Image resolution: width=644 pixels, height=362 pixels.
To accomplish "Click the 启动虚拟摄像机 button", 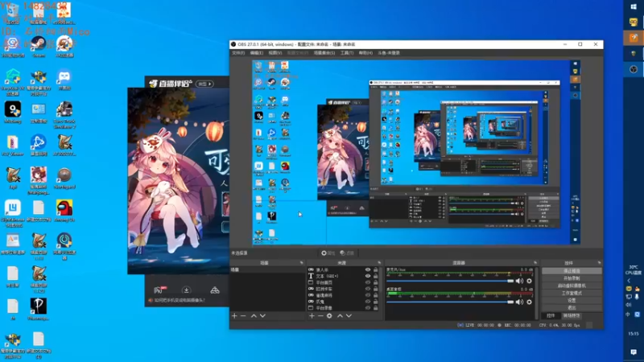I will point(572,286).
